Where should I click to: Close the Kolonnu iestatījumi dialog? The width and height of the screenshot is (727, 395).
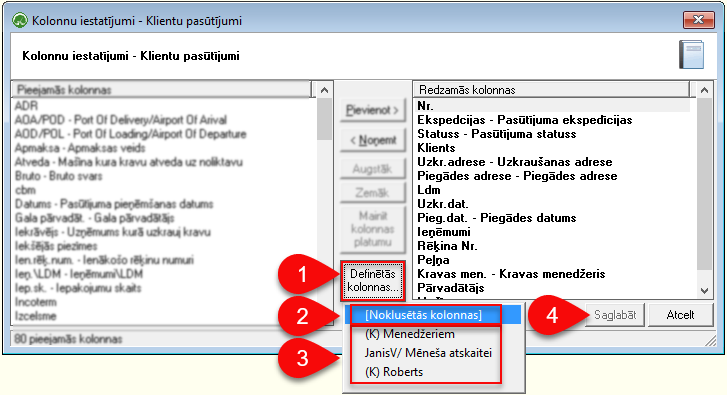coord(698,19)
